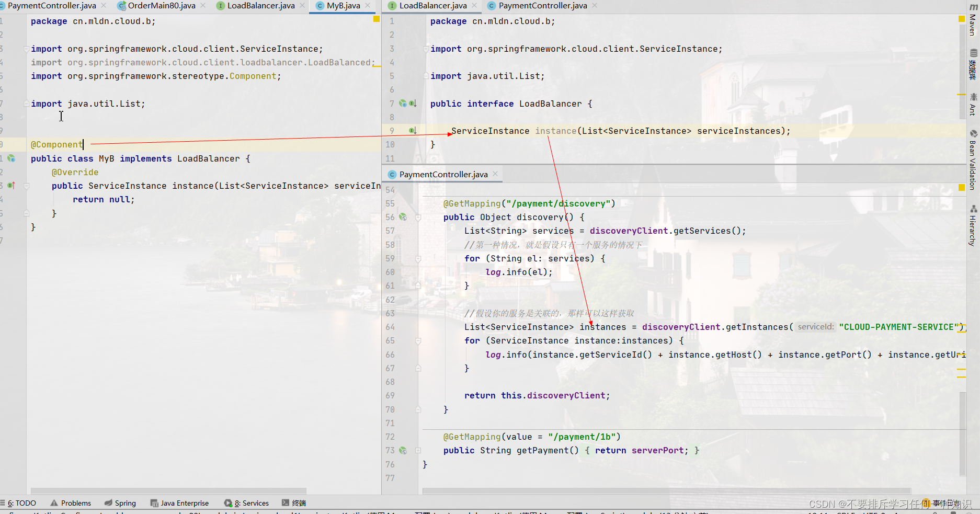Click "/payment/discovery" mapping string

click(558, 203)
